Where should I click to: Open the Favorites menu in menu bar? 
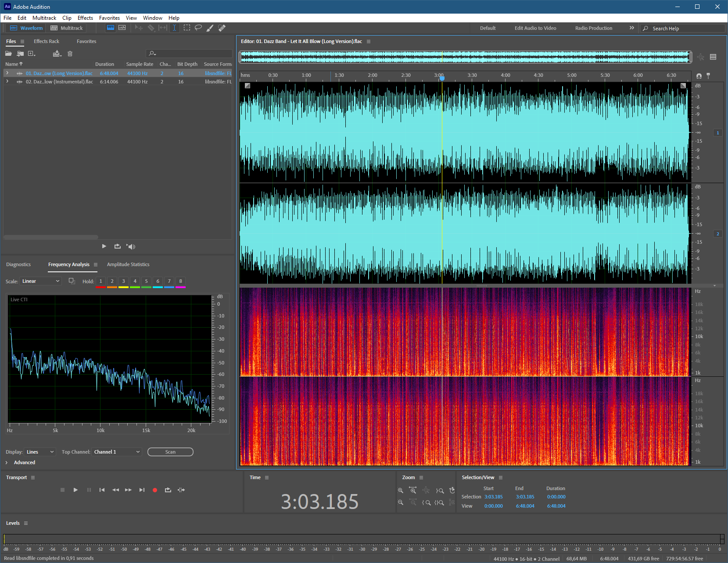[x=109, y=18]
